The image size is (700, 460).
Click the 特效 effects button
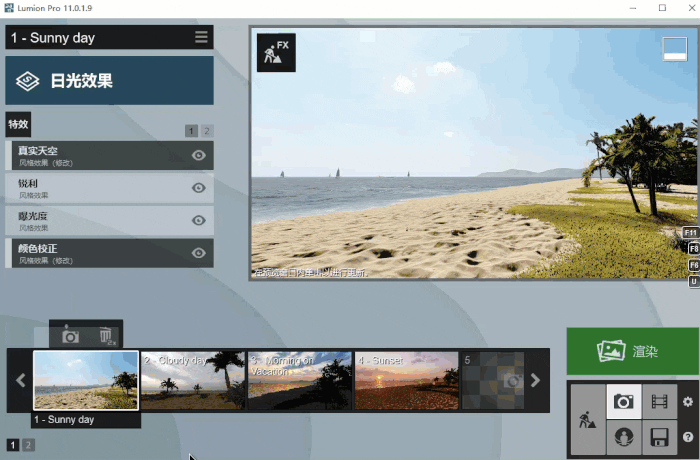18,124
